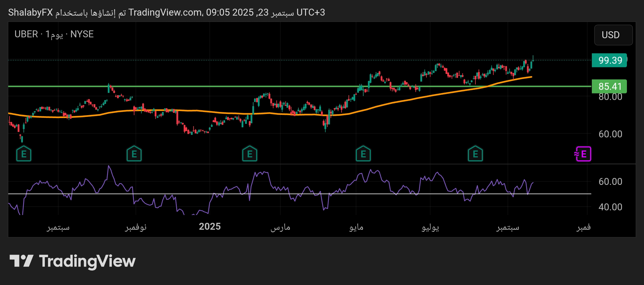Open the USD currency selector
The width and height of the screenshot is (644, 285).
pyautogui.click(x=613, y=35)
